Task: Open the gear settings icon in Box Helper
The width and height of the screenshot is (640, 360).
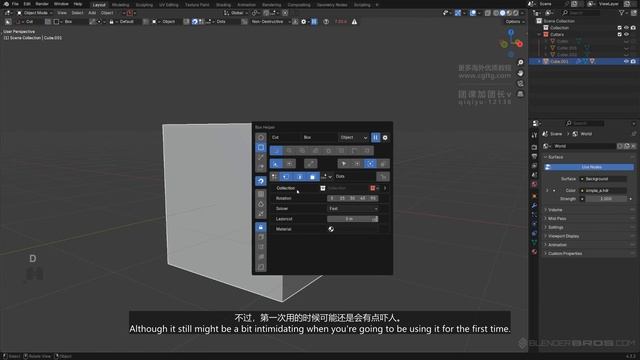Action: (385, 138)
